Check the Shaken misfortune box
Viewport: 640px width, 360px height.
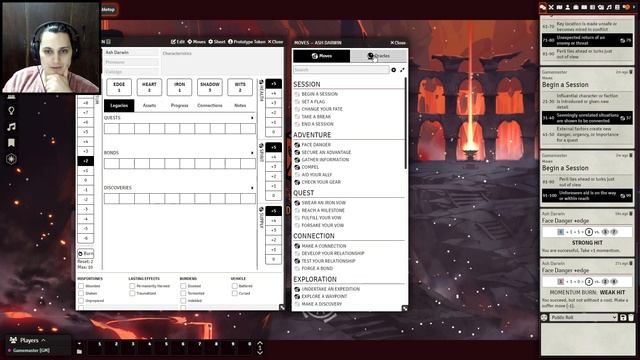[81, 293]
